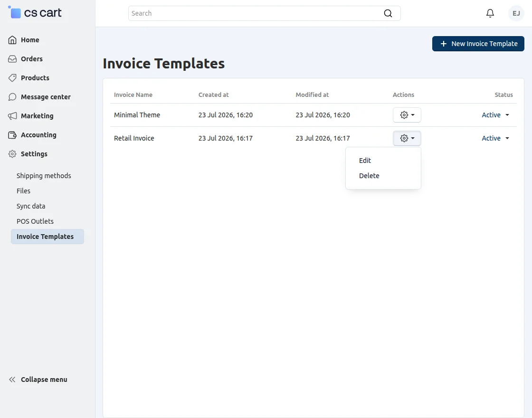Viewport: 532px width, 418px height.
Task: Click the Status column header
Action: [503, 95]
